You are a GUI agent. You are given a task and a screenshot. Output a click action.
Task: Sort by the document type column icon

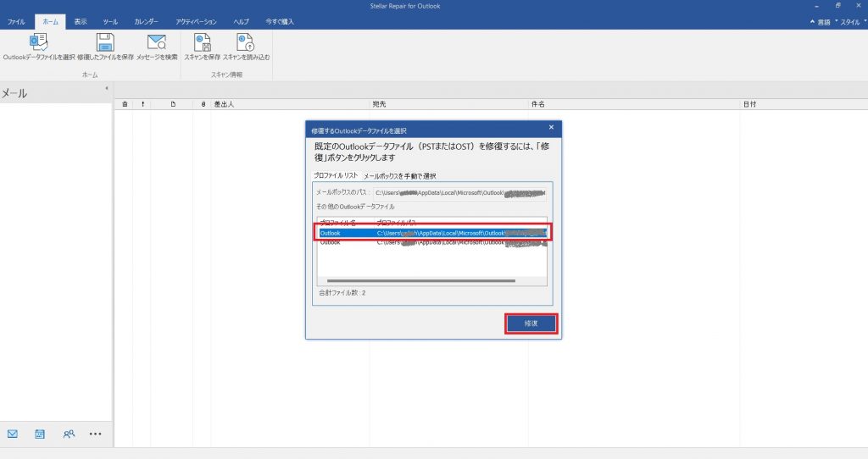pyautogui.click(x=173, y=104)
